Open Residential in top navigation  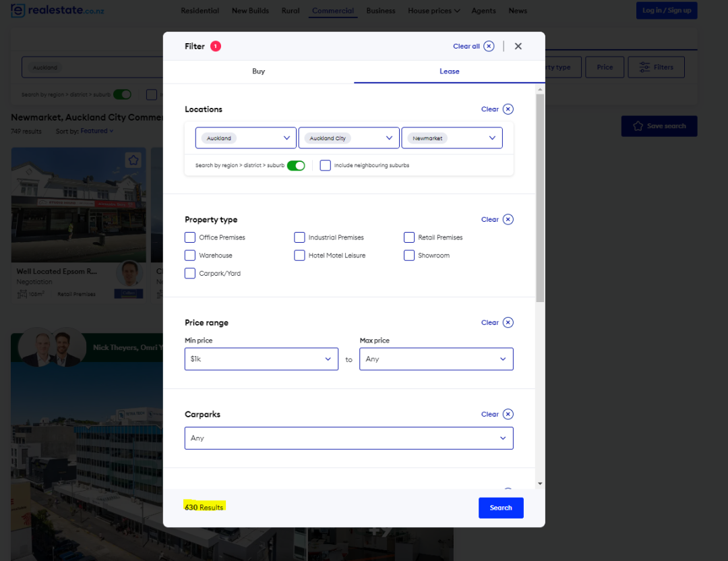[x=200, y=11]
